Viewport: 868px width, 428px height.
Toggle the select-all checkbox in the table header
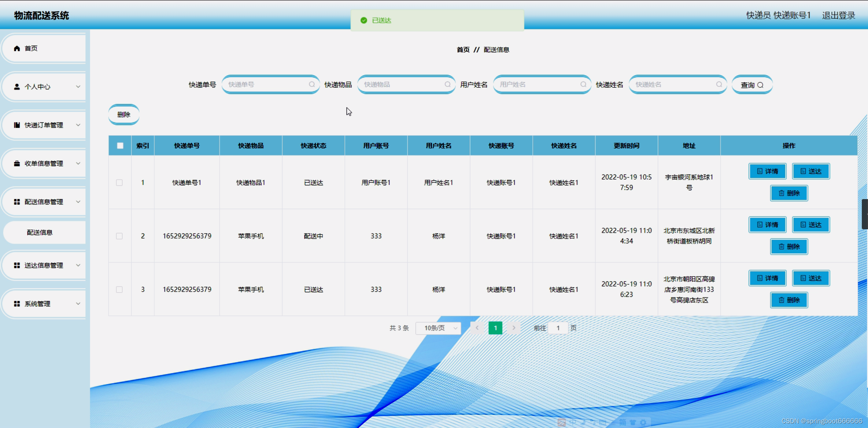(x=120, y=146)
